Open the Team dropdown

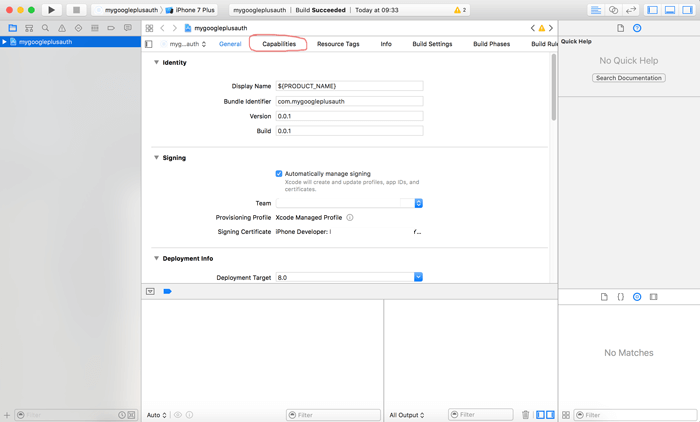click(x=349, y=203)
